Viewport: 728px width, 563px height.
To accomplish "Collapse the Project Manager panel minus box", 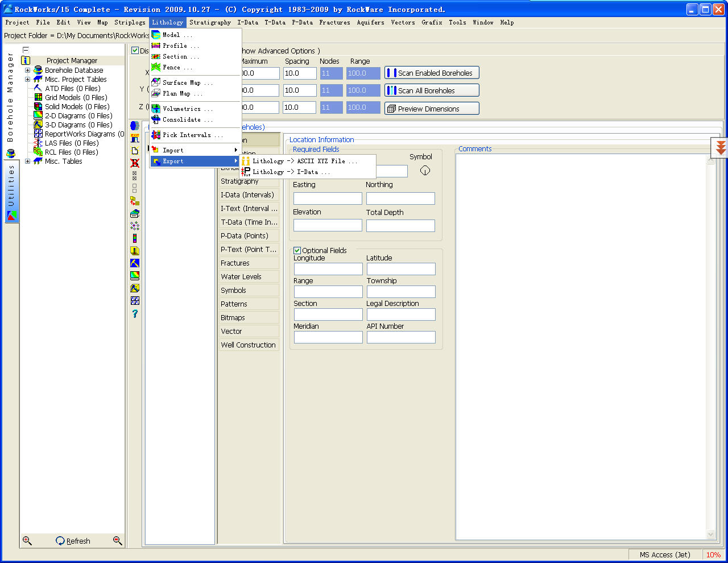I will click(x=26, y=50).
